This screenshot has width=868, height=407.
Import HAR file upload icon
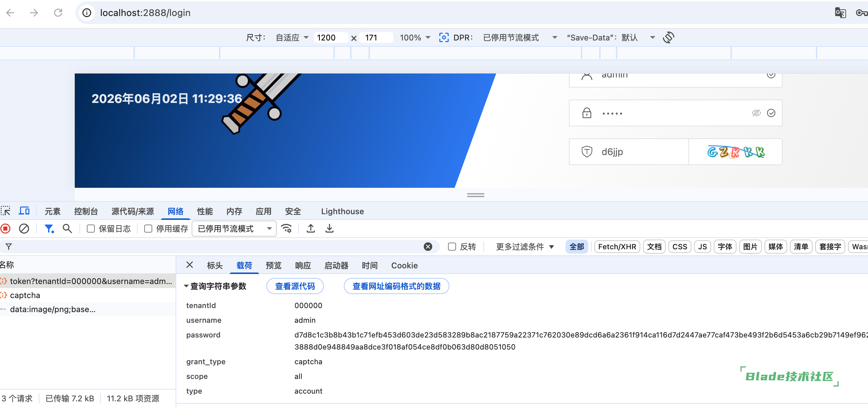pyautogui.click(x=311, y=229)
